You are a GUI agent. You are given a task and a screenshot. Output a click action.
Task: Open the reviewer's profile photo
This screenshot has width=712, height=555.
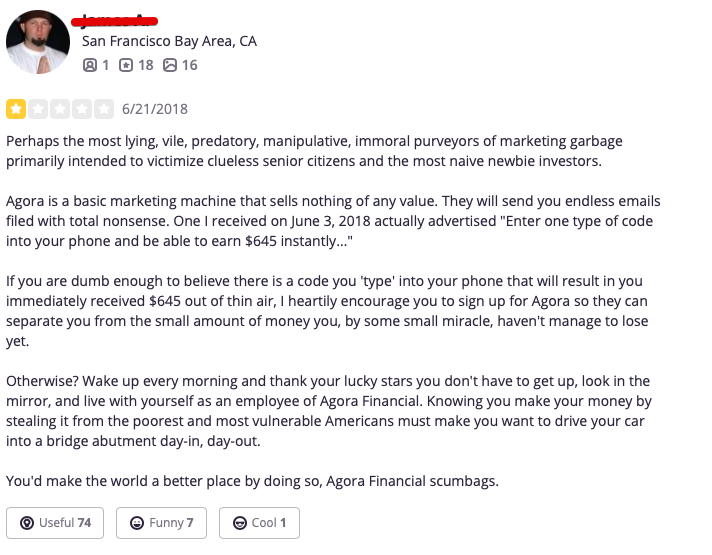pyautogui.click(x=38, y=42)
